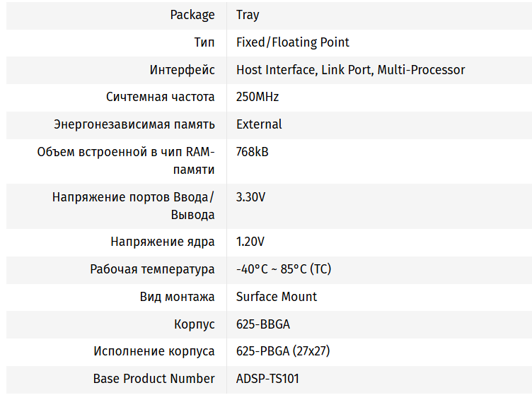Screen dimensions: 532x395
Task: Select the "Рабочая температура" label
Action: 152,269
